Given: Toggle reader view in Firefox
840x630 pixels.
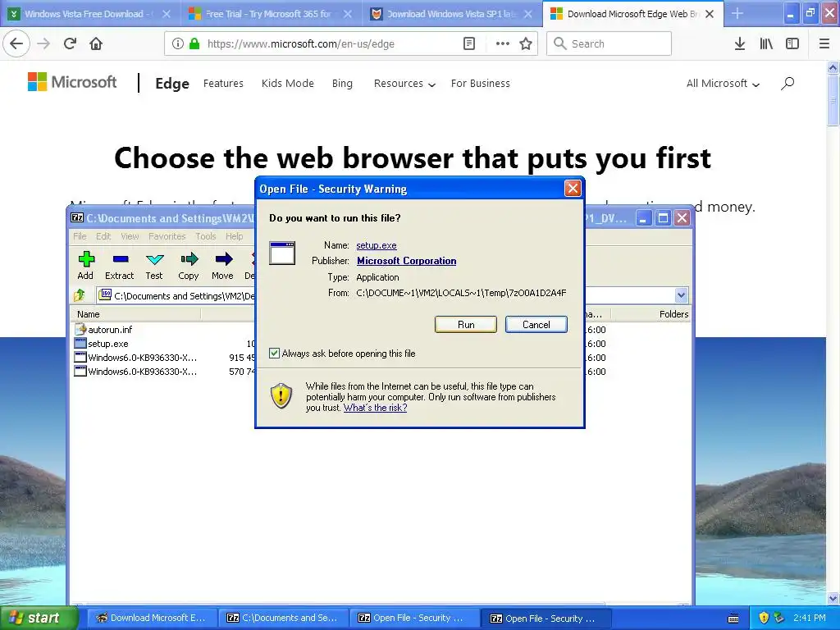Looking at the screenshot, I should (x=469, y=43).
